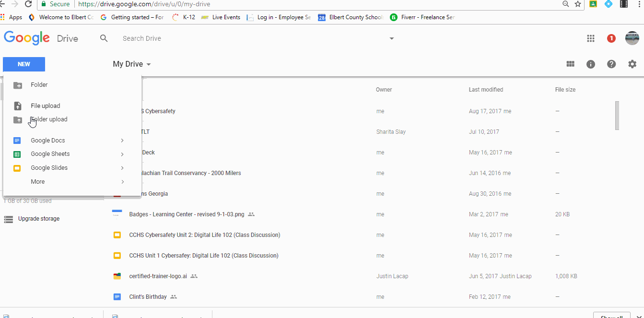Expand the search options dropdown arrow
Image resolution: width=644 pixels, height=318 pixels.
tap(392, 38)
